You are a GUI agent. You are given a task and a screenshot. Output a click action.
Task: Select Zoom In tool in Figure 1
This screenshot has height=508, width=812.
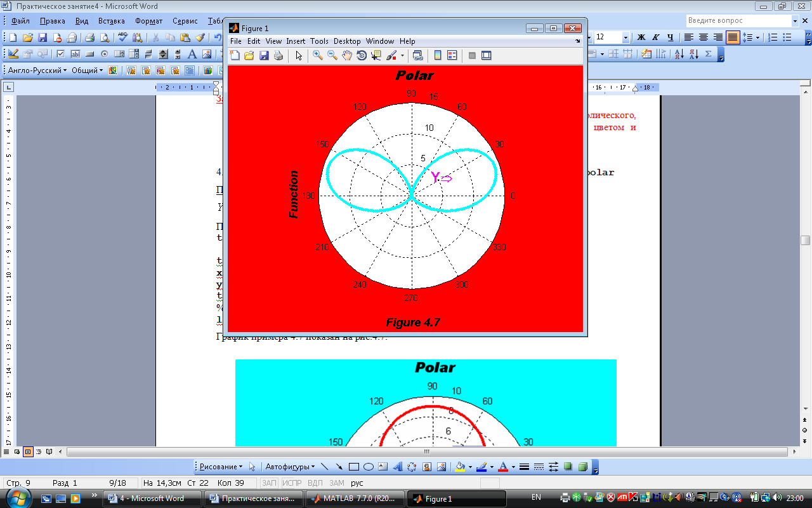click(318, 56)
